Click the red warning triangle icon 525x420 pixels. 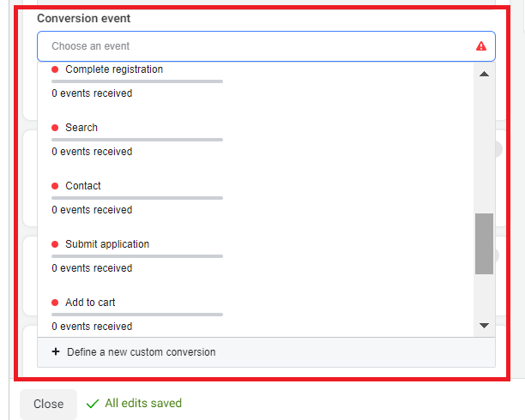click(x=481, y=46)
